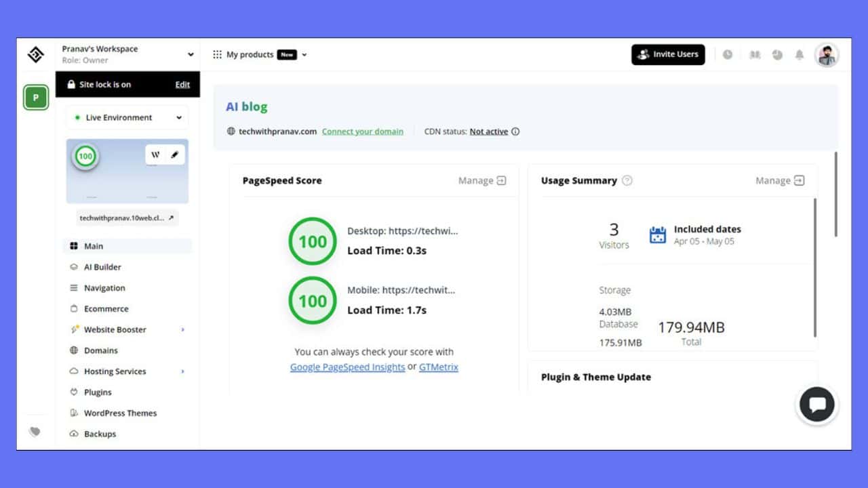The height and width of the screenshot is (488, 868).
Task: Click the clock history icon in header
Action: [x=728, y=55]
